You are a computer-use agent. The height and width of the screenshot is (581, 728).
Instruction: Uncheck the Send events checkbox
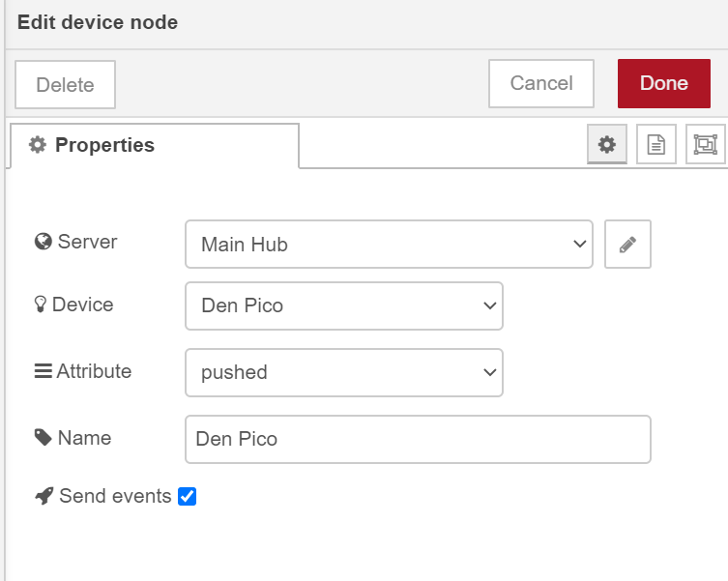pyautogui.click(x=188, y=496)
